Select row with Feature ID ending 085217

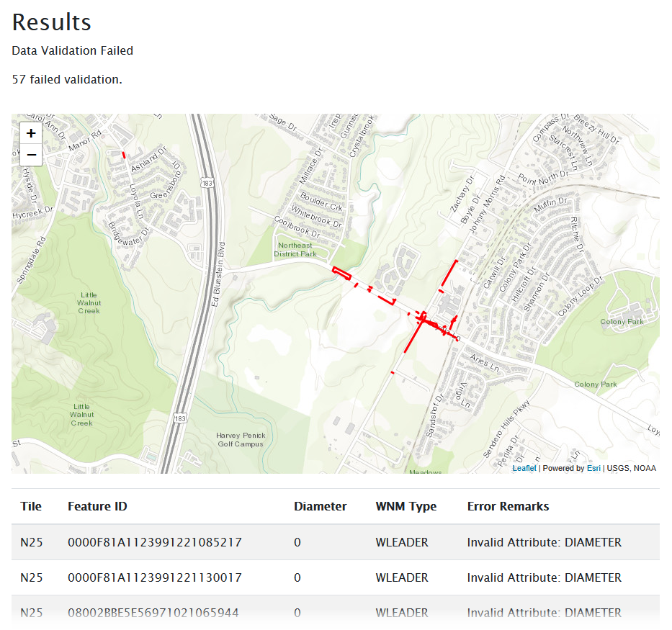(154, 542)
